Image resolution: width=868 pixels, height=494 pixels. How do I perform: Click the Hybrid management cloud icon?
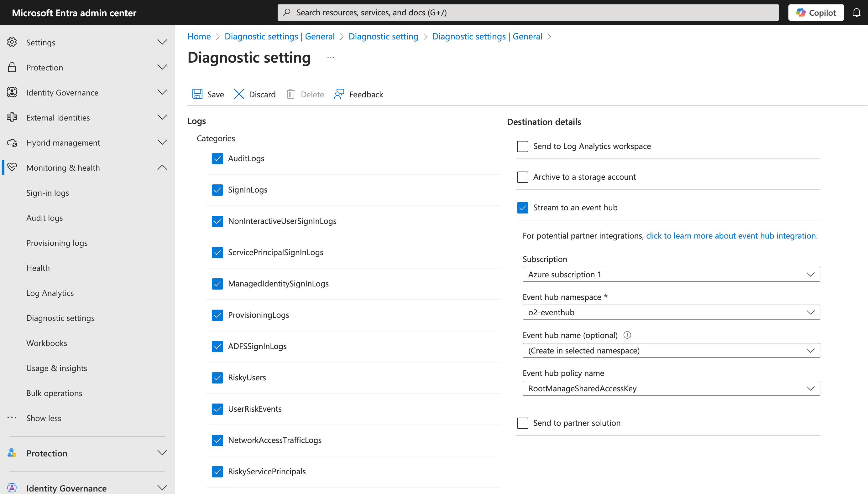pyautogui.click(x=12, y=142)
